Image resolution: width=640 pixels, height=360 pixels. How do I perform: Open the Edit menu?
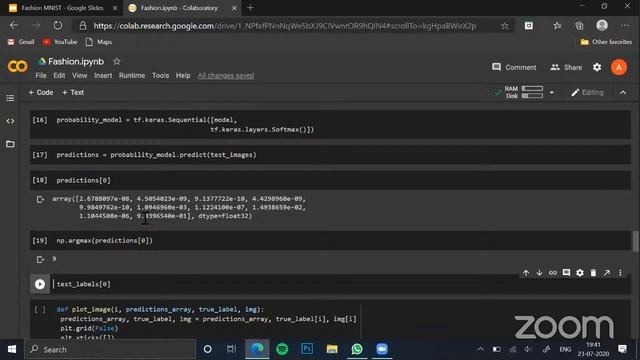point(59,76)
